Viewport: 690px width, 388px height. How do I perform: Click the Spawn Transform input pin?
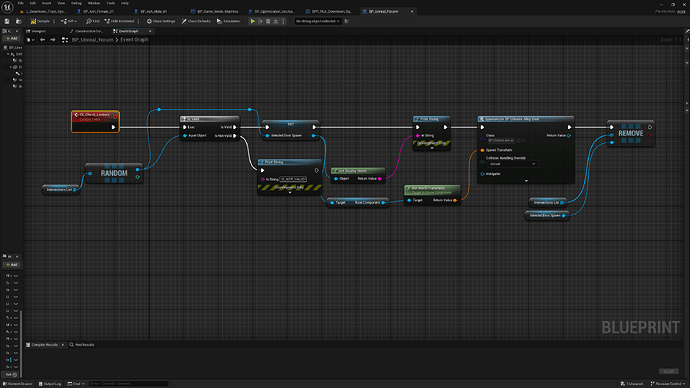482,150
